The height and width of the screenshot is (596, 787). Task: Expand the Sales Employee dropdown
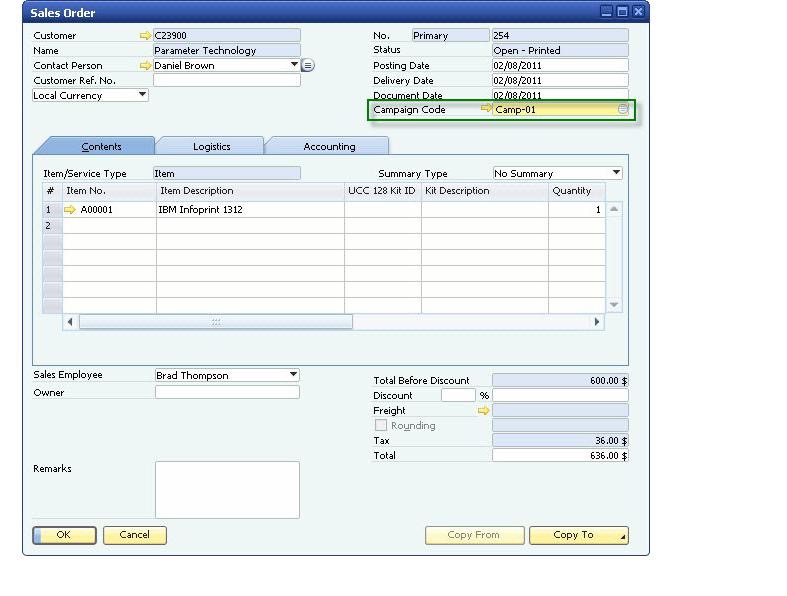293,375
